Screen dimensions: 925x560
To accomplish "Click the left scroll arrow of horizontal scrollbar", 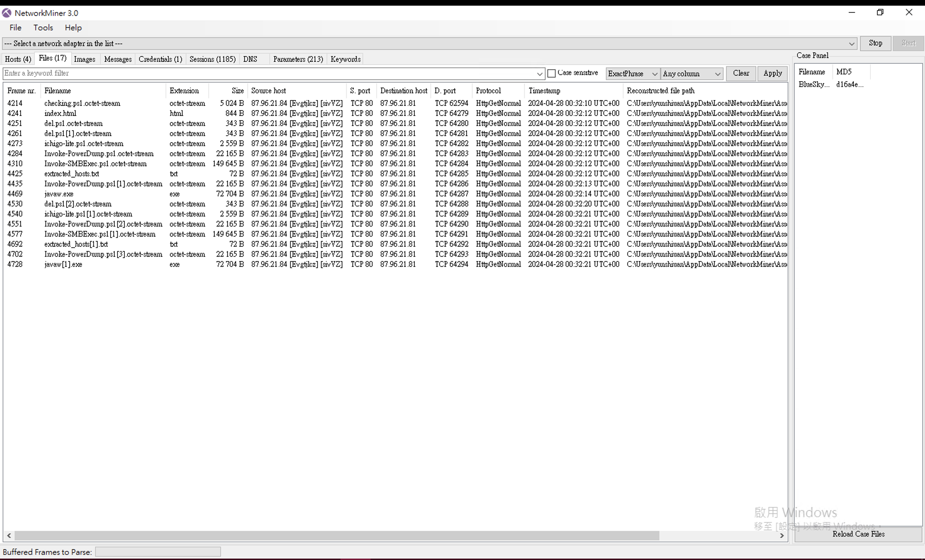I will click(8, 535).
